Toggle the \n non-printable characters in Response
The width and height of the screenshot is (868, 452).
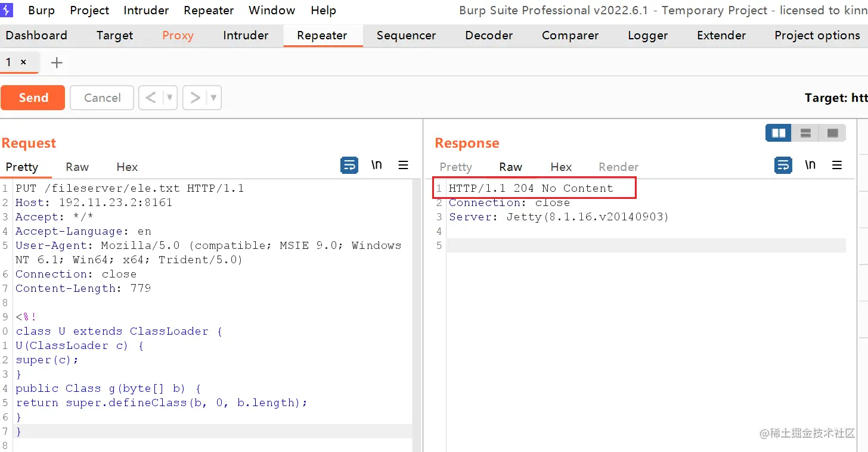pyautogui.click(x=810, y=165)
